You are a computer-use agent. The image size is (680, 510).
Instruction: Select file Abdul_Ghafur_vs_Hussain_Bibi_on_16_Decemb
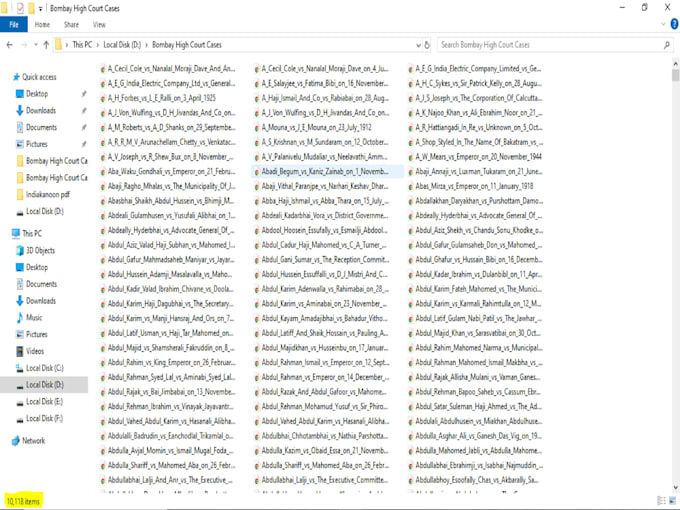tap(475, 260)
